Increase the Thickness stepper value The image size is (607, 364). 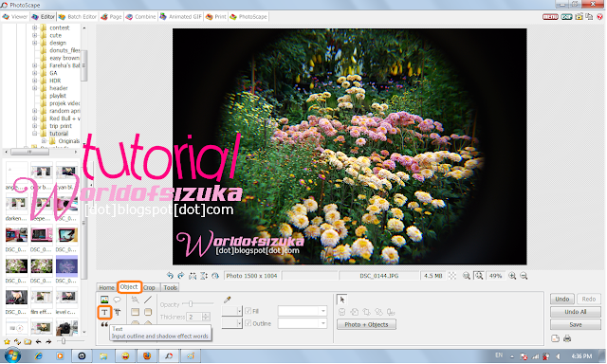[206, 315]
